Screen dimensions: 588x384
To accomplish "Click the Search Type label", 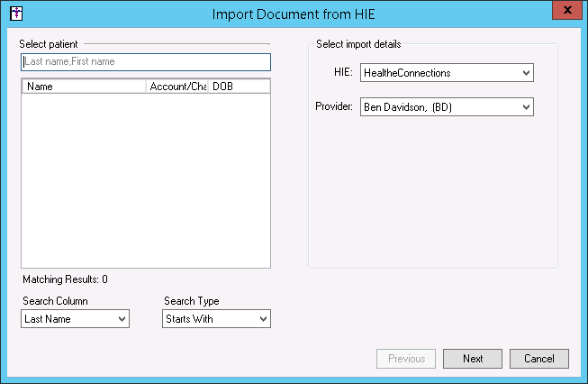I will click(x=192, y=301).
